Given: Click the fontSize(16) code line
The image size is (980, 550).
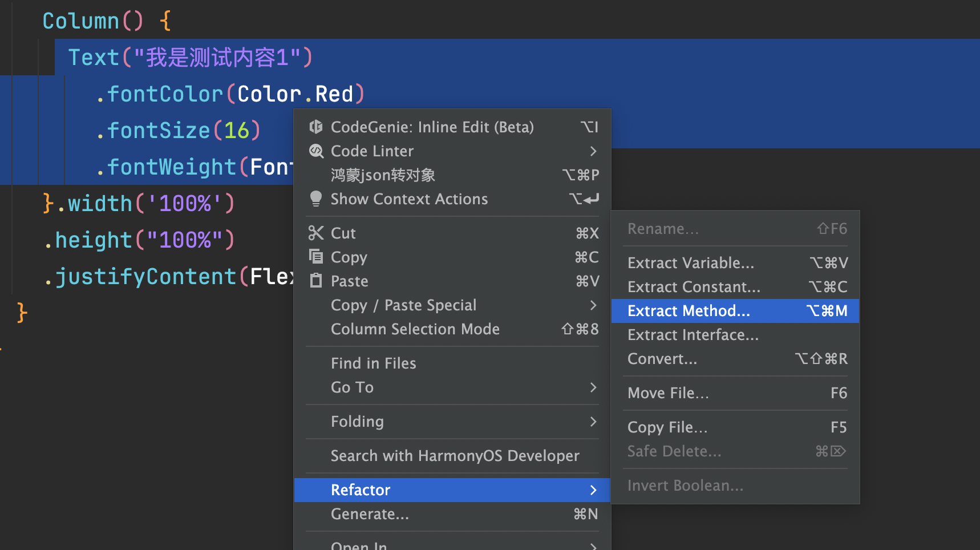Looking at the screenshot, I should (x=178, y=131).
